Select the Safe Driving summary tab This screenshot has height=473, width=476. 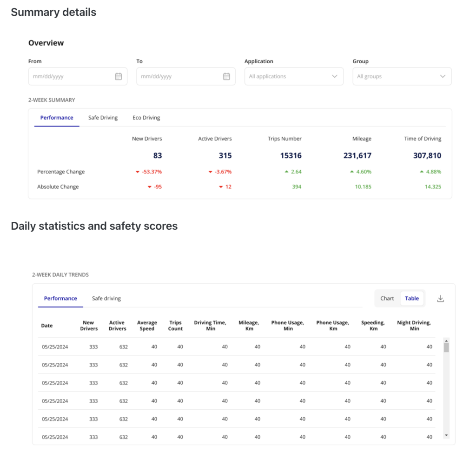pos(103,118)
